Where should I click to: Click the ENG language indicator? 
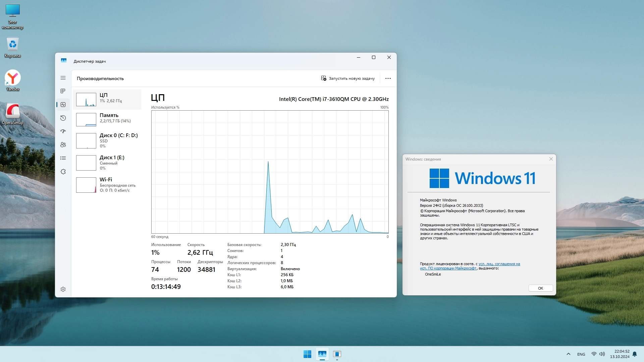(581, 354)
